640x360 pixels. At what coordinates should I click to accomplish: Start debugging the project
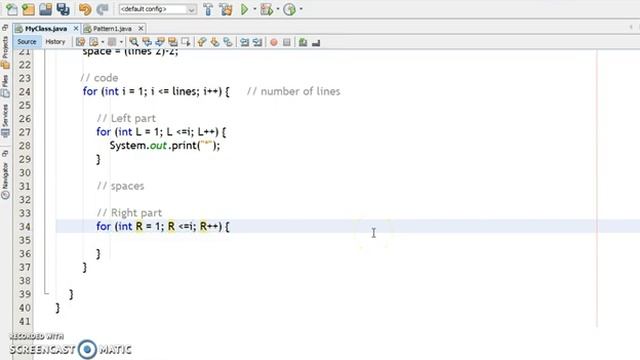267,9
